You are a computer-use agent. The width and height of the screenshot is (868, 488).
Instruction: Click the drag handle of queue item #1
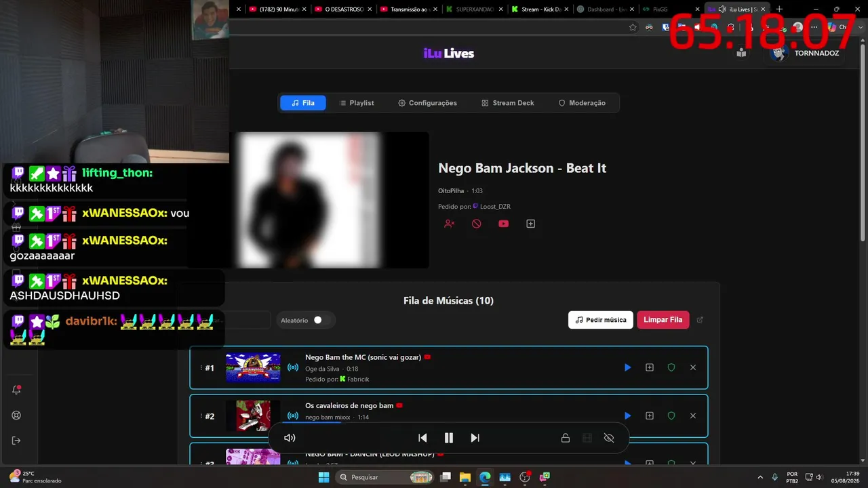click(201, 367)
